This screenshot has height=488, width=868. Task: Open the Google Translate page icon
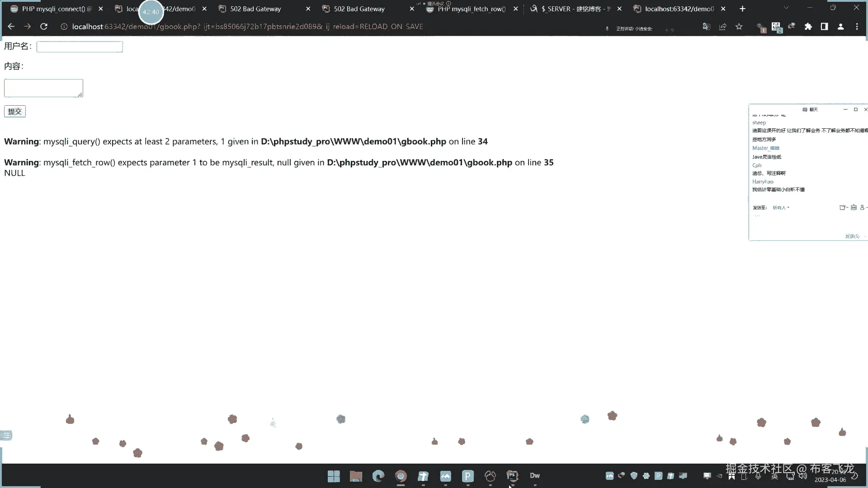[706, 27]
